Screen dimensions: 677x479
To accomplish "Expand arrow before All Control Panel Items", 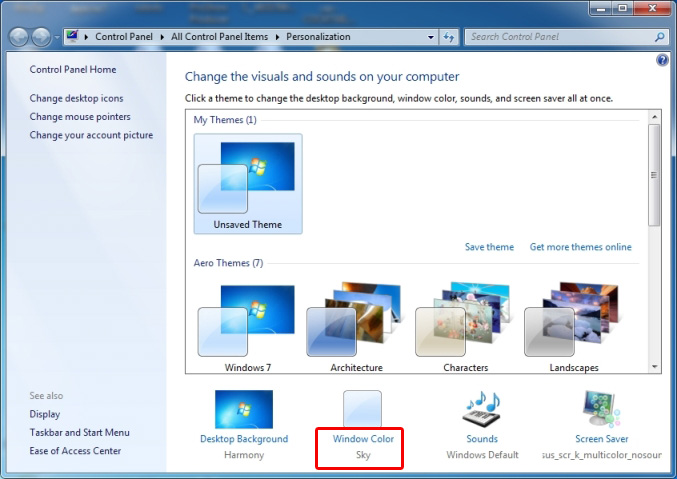I will click(162, 37).
